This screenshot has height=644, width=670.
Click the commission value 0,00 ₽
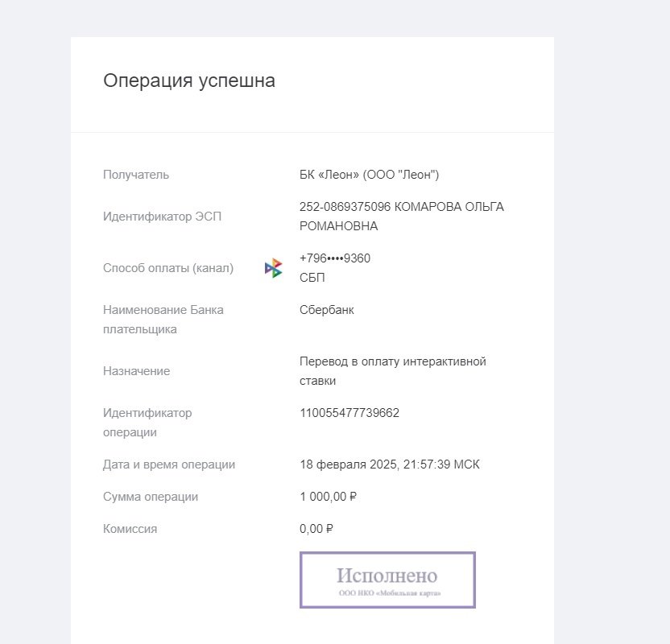(316, 529)
